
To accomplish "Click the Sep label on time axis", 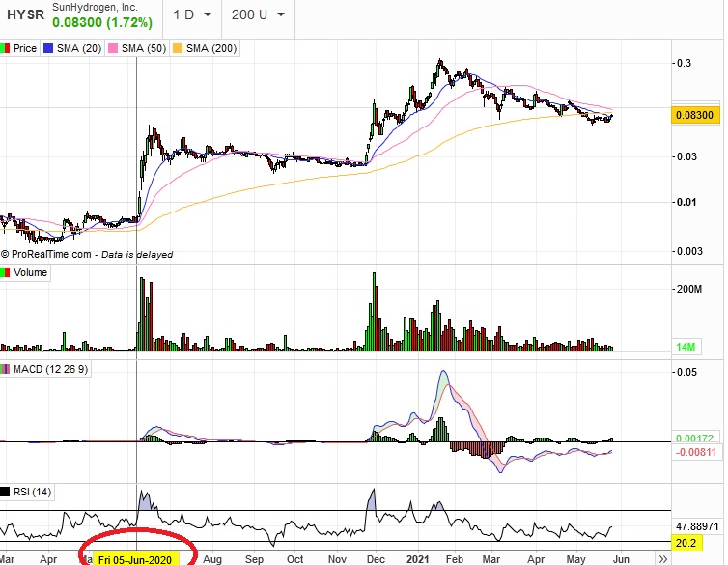I will 254,559.
